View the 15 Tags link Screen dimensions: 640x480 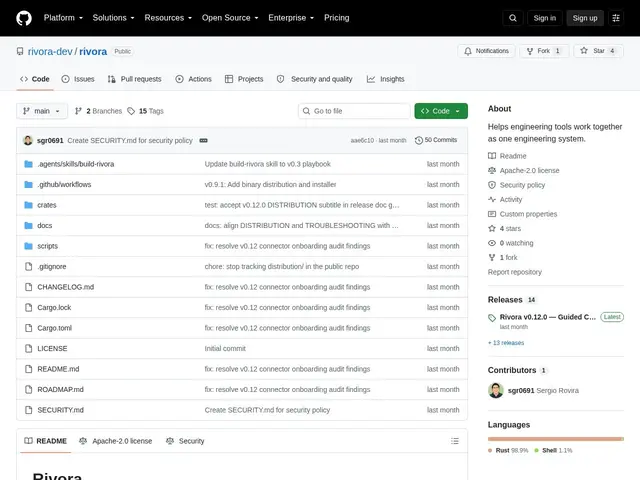(x=145, y=111)
